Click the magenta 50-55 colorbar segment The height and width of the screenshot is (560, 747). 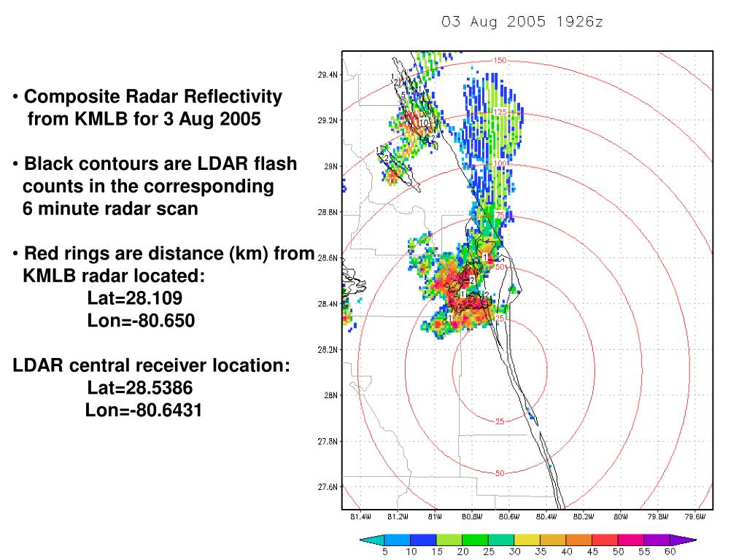click(x=631, y=540)
